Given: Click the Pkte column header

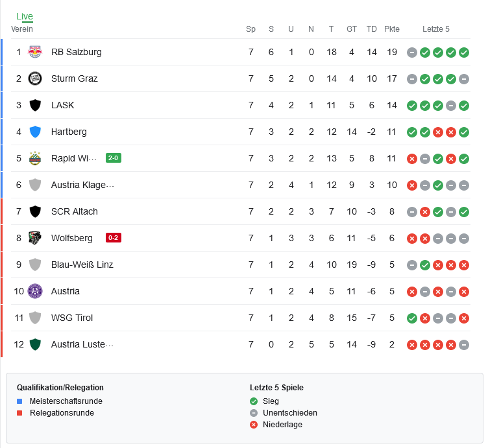Looking at the screenshot, I should tap(391, 29).
